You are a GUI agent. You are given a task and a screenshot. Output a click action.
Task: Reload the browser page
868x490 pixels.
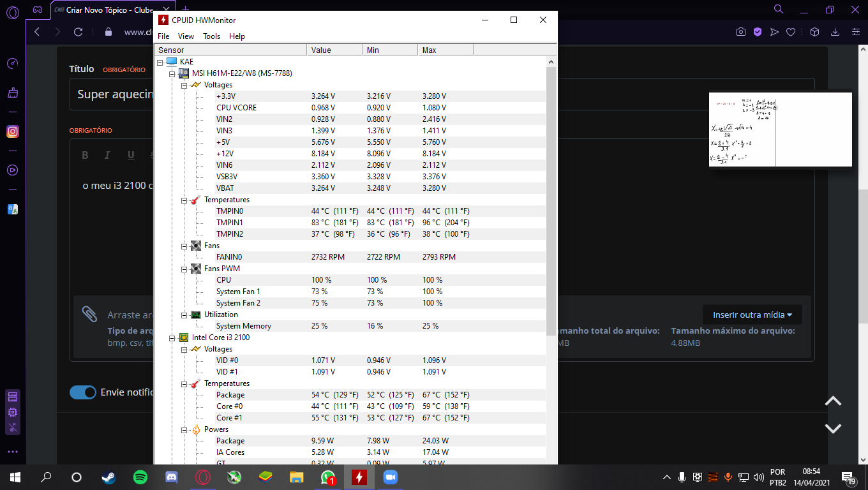click(79, 32)
